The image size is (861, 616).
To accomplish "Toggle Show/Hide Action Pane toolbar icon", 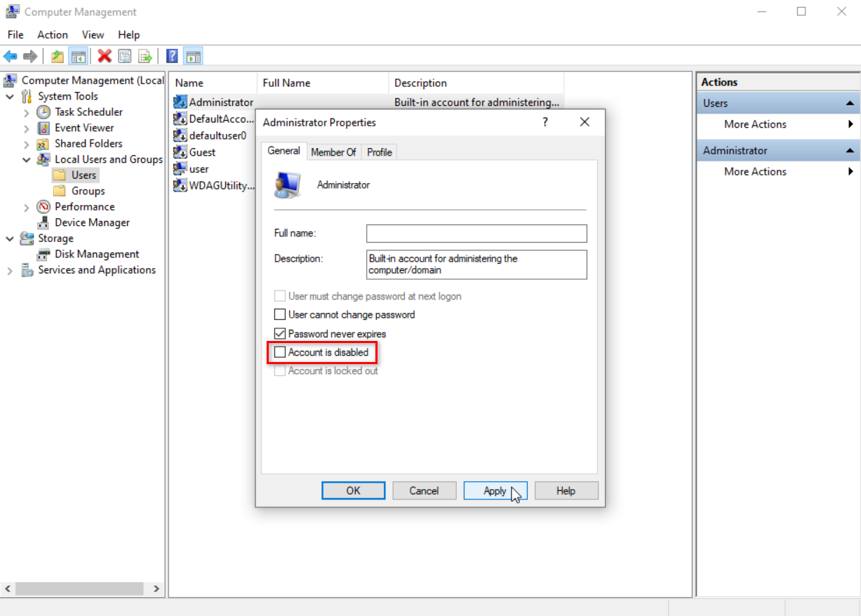I will (193, 56).
